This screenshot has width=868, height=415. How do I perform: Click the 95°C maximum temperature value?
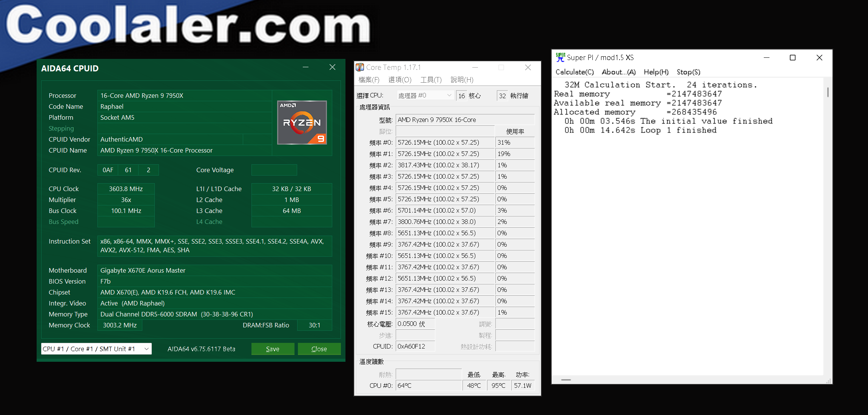[498, 386]
